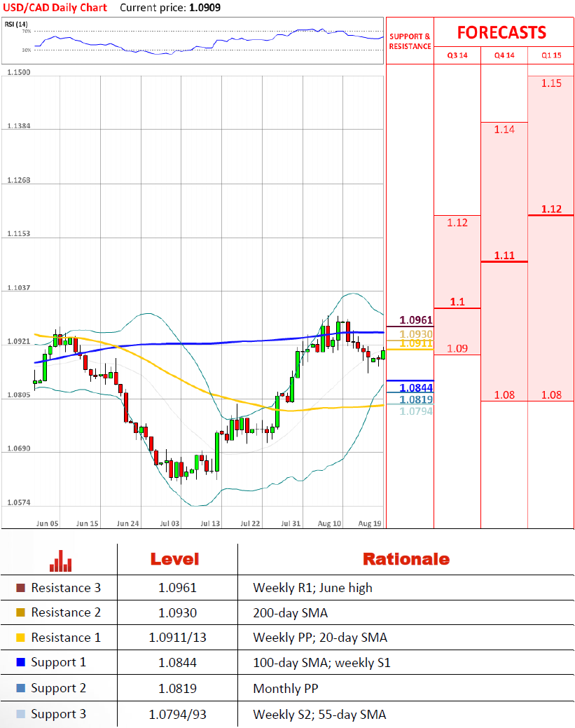Click the 1.09 low forecast in Q3 14
575x728 pixels.
tap(457, 348)
